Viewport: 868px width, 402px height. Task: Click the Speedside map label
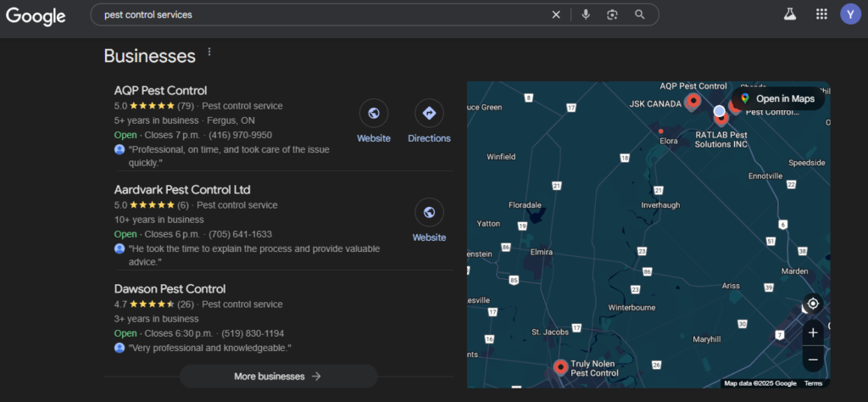pos(807,163)
